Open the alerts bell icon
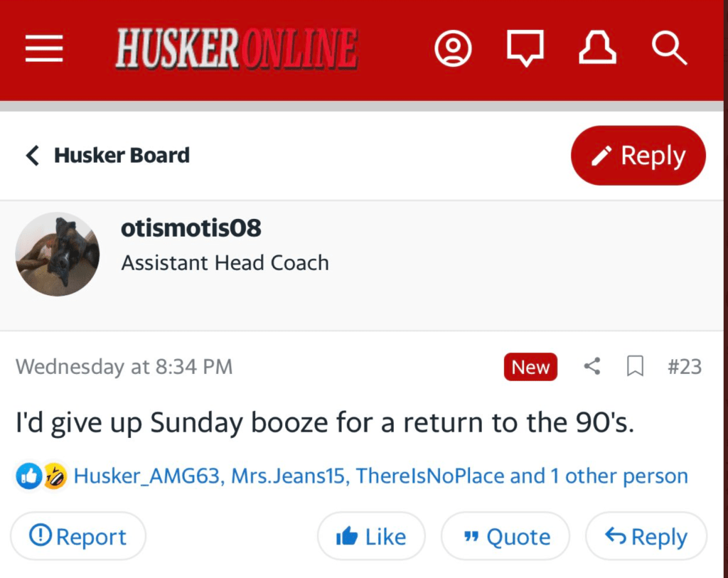Screen dimensions: 728x578 (597, 49)
